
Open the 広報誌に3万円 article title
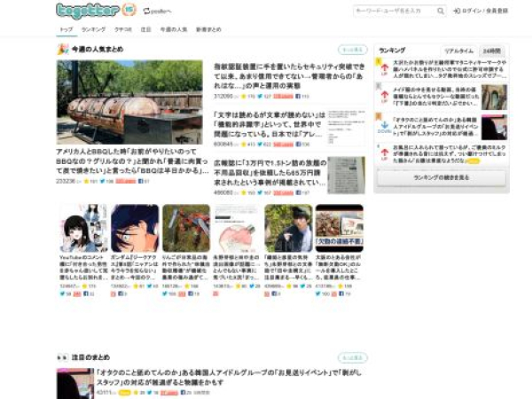tap(270, 173)
